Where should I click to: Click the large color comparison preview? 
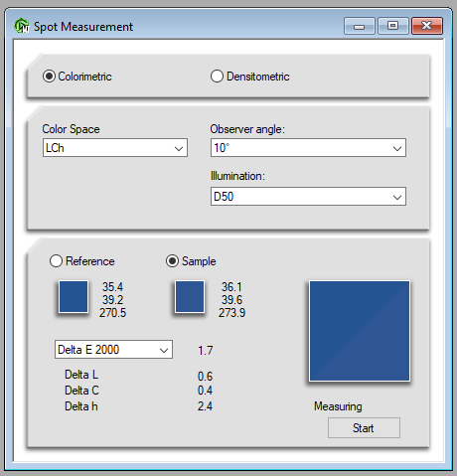(x=360, y=331)
